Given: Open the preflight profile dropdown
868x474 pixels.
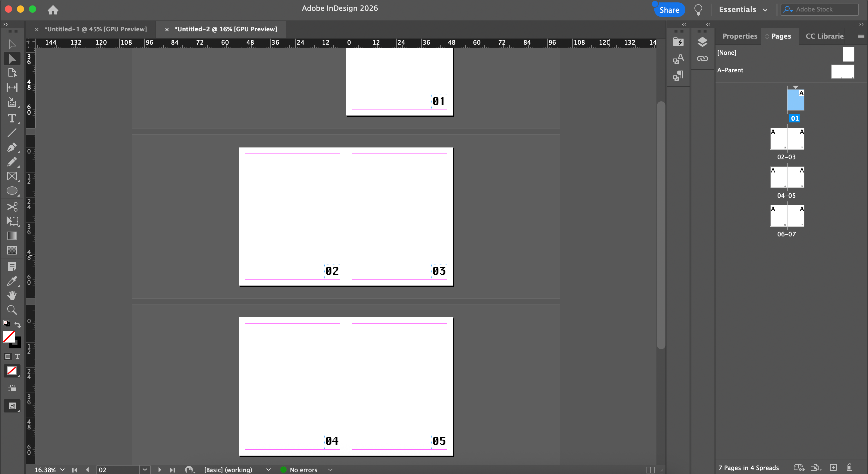Looking at the screenshot, I should (x=268, y=469).
